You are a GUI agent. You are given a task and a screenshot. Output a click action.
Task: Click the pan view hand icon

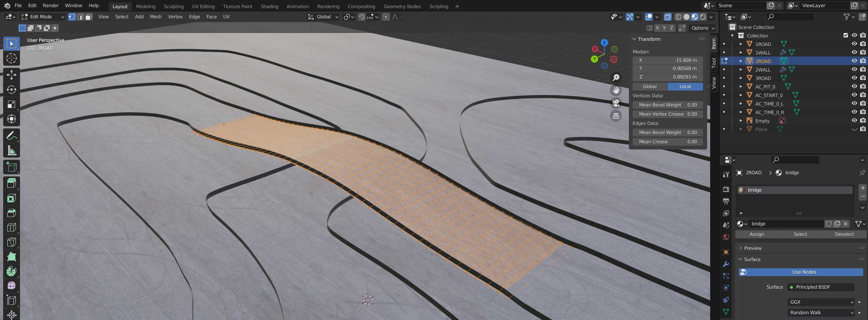[616, 90]
